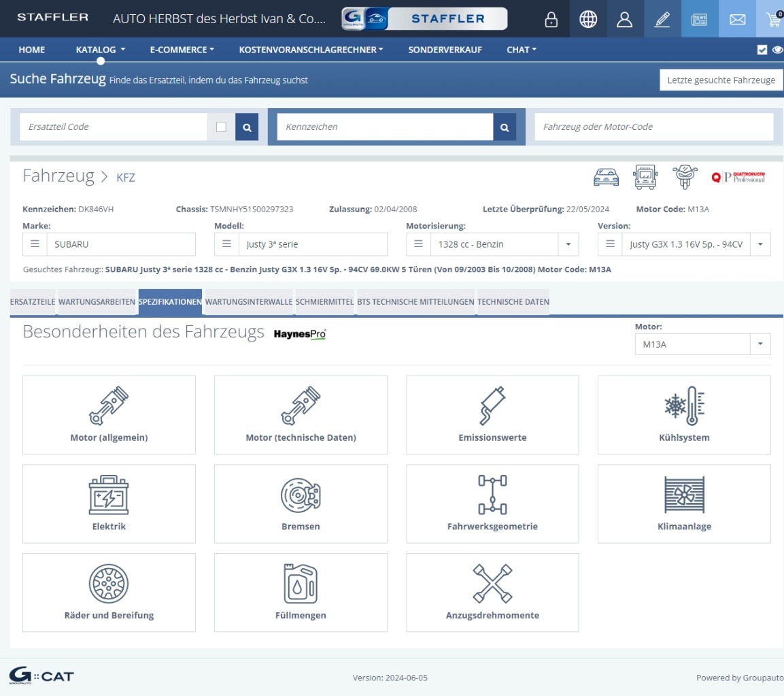Click the Staffler logo banner
The width and height of the screenshot is (784, 696).
[x=424, y=18]
